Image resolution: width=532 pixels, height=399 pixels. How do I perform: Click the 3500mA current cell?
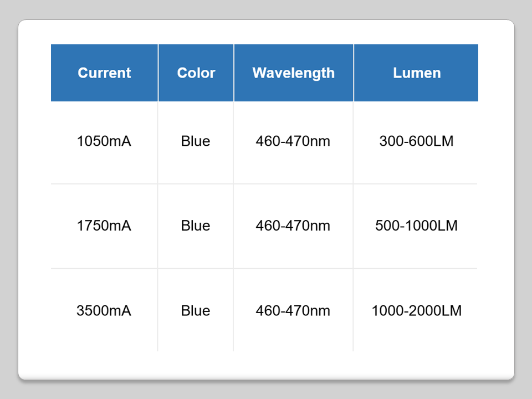(104, 310)
